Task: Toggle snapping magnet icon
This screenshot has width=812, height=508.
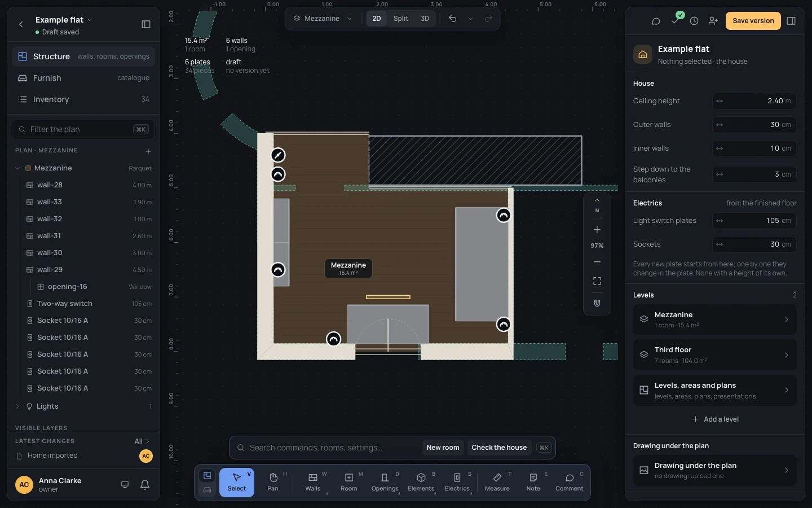Action: 597,303
